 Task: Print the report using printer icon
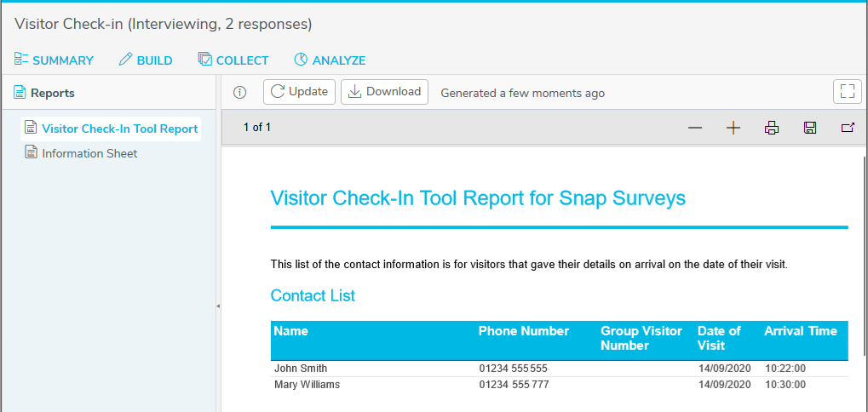[x=772, y=129]
